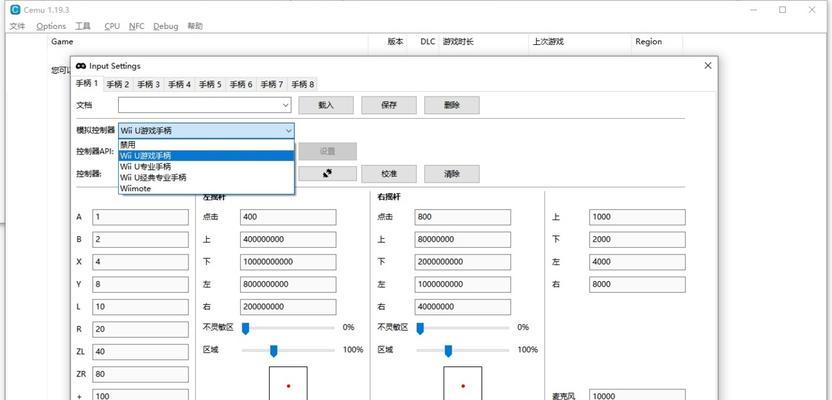Click the right stick 左 field 1000000000
Image resolution: width=832 pixels, height=400 pixels.
(x=463, y=284)
